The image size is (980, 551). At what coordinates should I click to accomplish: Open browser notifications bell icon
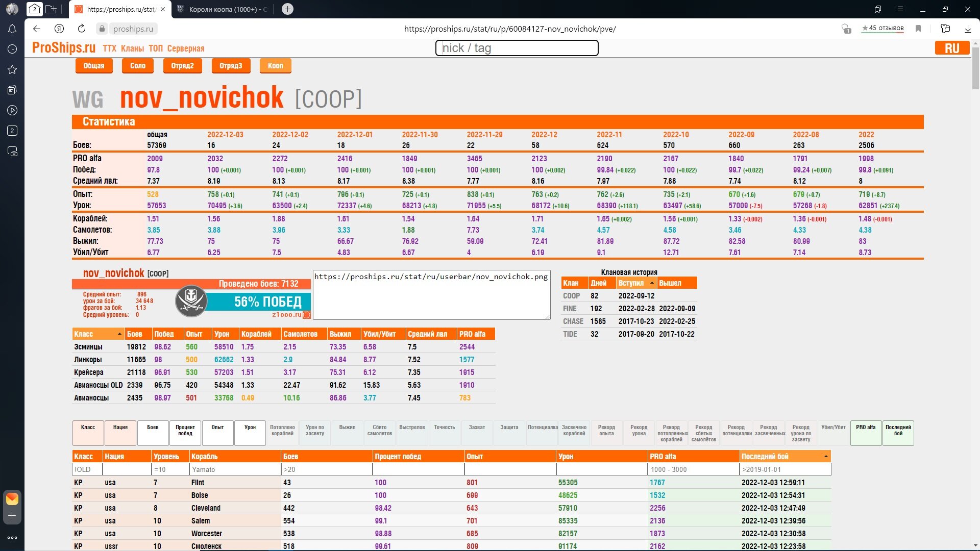point(12,29)
